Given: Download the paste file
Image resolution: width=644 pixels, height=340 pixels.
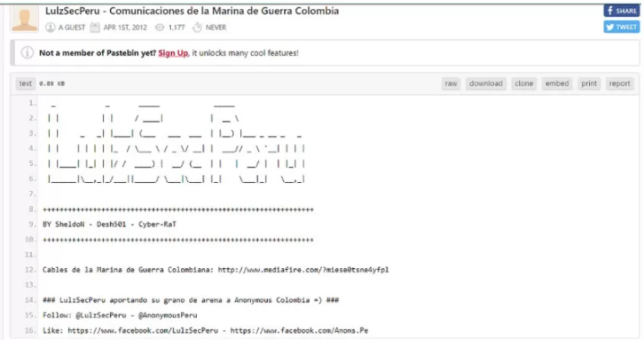Looking at the screenshot, I should point(486,83).
